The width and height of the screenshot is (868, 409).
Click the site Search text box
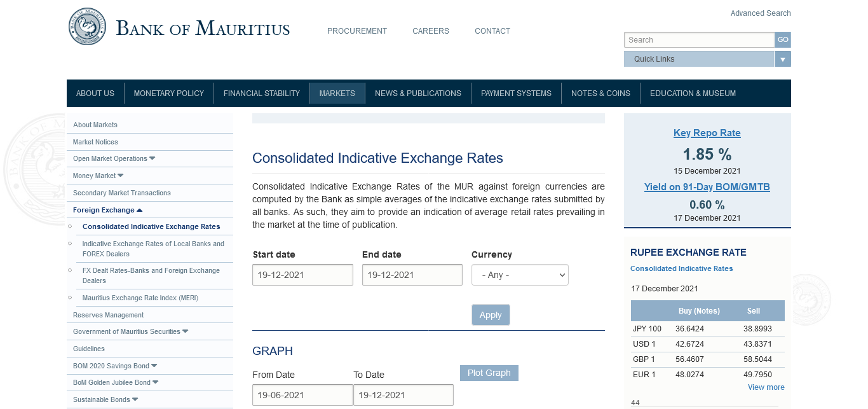click(x=699, y=40)
